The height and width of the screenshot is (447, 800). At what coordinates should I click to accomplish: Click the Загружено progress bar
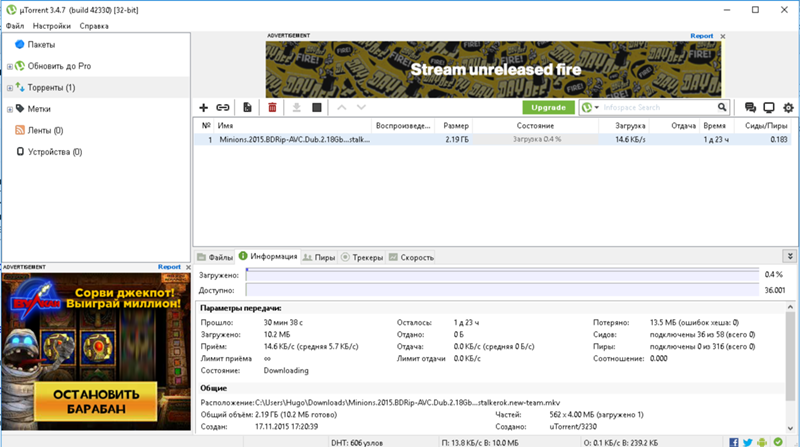(x=502, y=275)
